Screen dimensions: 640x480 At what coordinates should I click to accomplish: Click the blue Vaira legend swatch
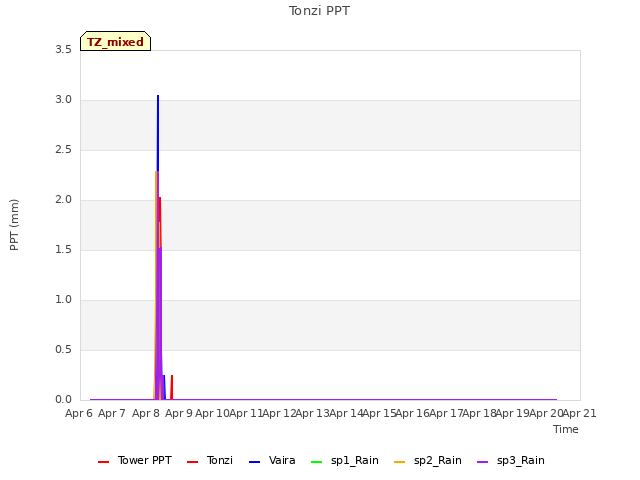point(254,462)
